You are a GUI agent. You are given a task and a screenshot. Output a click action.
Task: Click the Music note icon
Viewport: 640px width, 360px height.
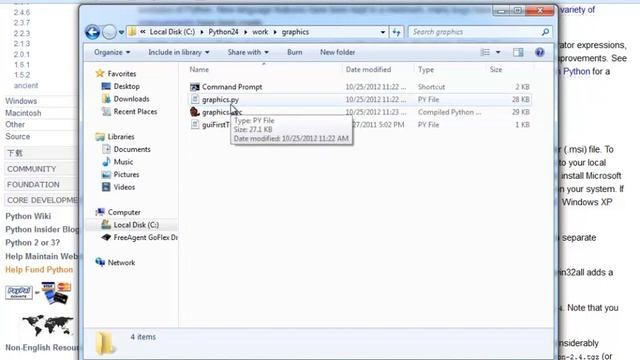click(x=106, y=162)
